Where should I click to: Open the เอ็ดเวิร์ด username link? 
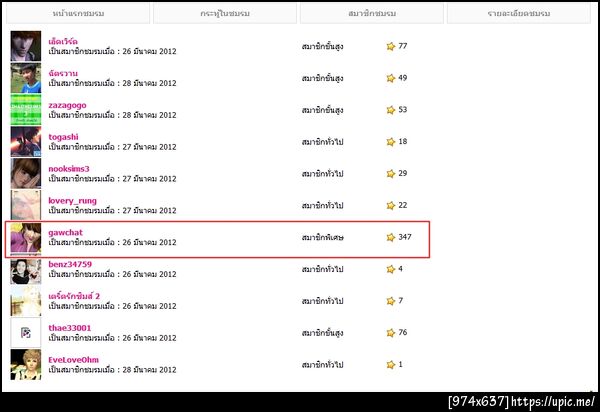click(63, 41)
